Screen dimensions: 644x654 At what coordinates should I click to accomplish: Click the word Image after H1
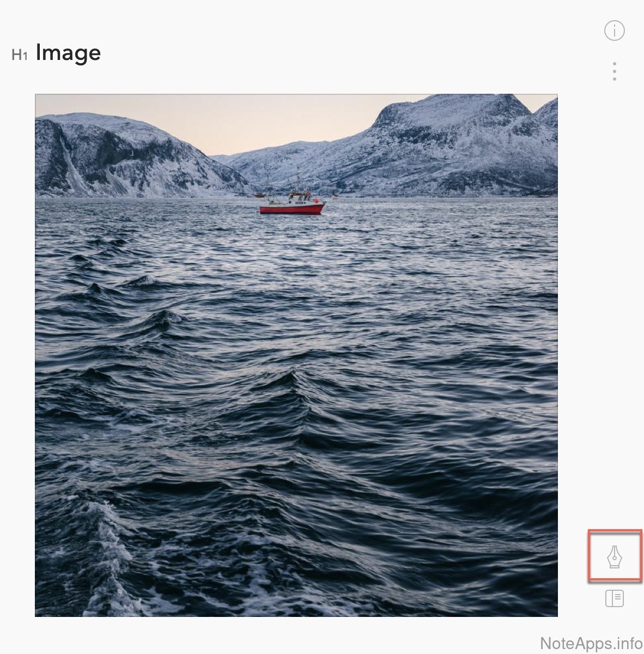(68, 53)
